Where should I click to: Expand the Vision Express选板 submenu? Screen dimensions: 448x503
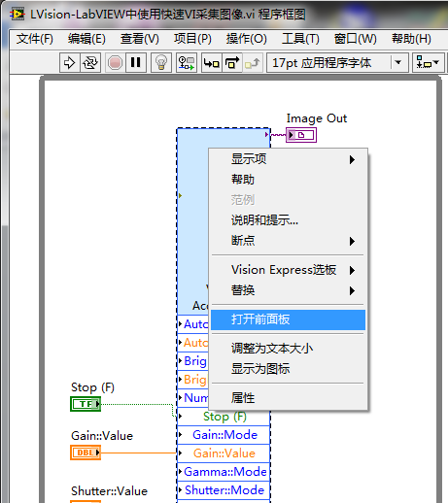pos(288,270)
